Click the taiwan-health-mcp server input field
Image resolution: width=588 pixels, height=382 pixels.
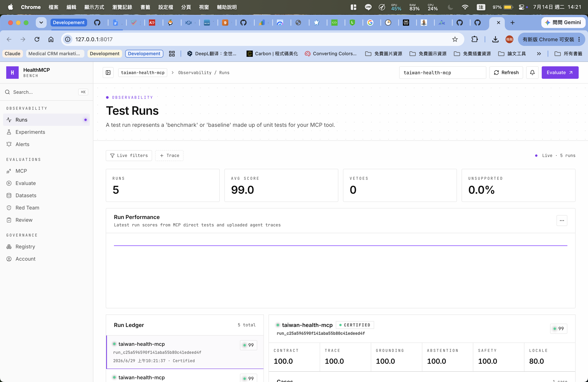(443, 72)
